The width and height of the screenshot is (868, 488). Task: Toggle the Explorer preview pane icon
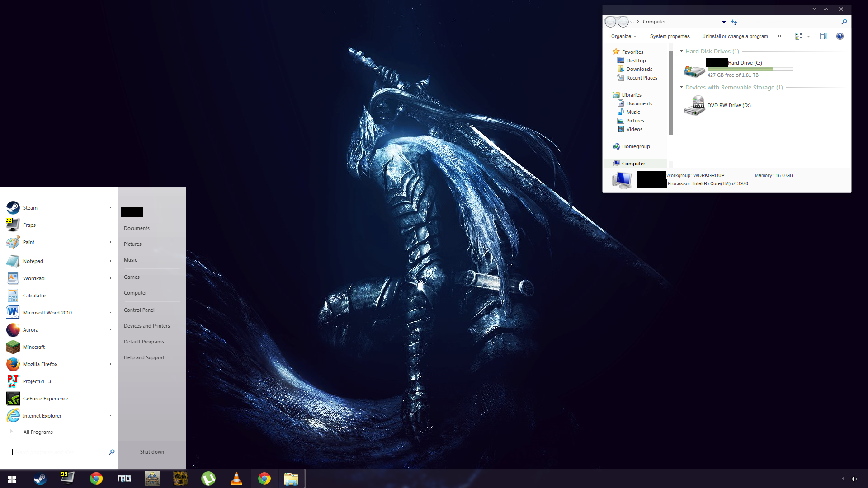[824, 36]
